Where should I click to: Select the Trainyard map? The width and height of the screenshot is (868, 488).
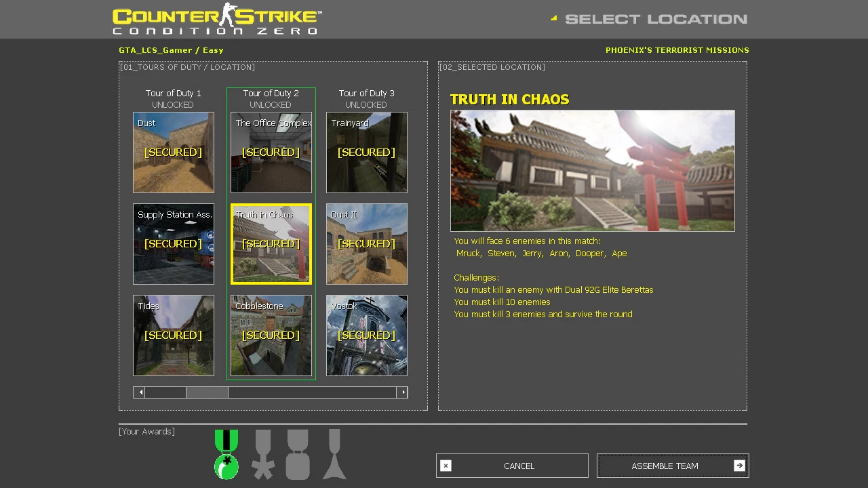[367, 152]
